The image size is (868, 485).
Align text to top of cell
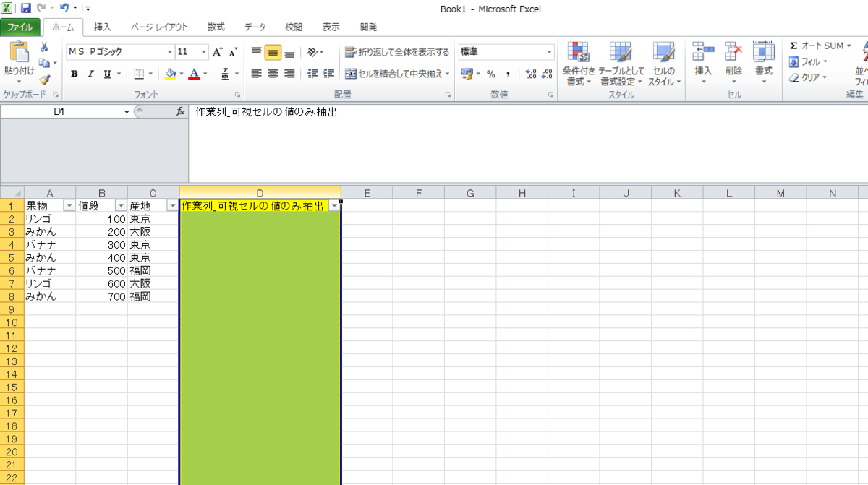(x=256, y=52)
